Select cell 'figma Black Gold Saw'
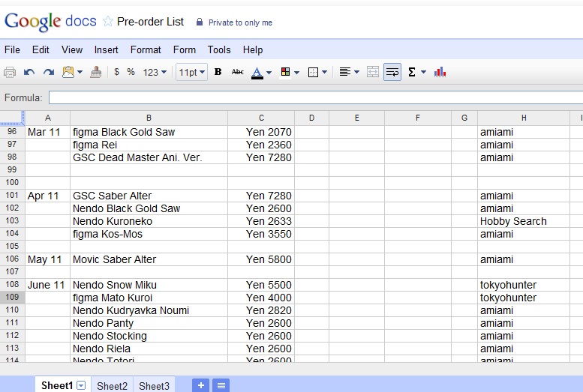Viewport: 583px width, 392px height. coord(149,132)
